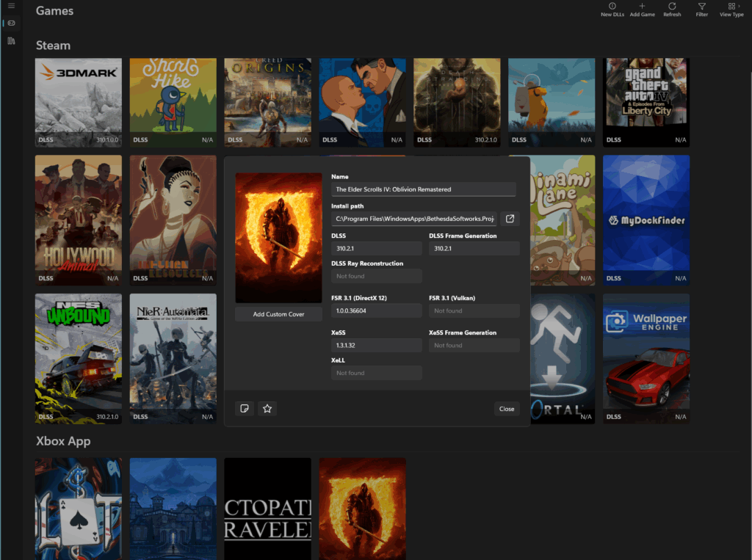The width and height of the screenshot is (752, 560).
Task: Open the Filter options
Action: point(701,10)
